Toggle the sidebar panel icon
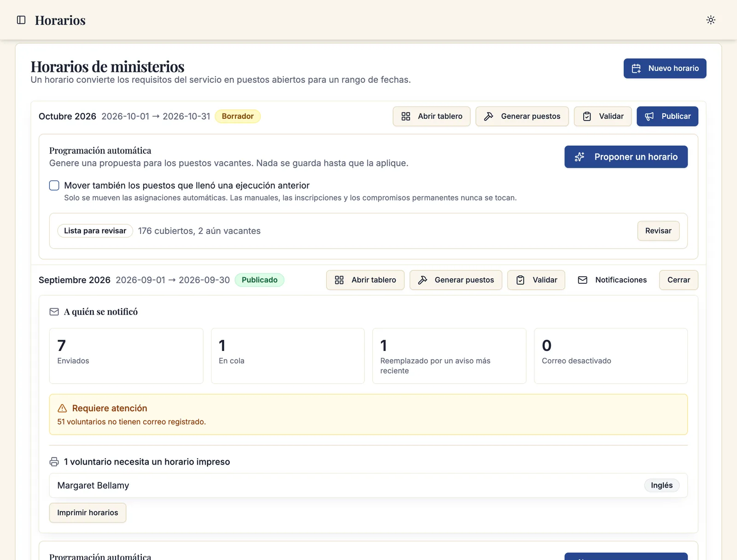 tap(21, 20)
